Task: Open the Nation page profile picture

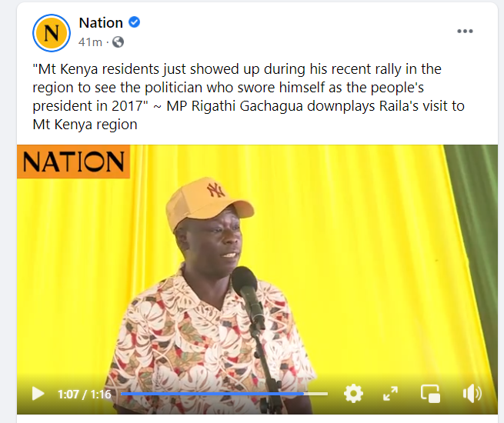Action: [52, 33]
